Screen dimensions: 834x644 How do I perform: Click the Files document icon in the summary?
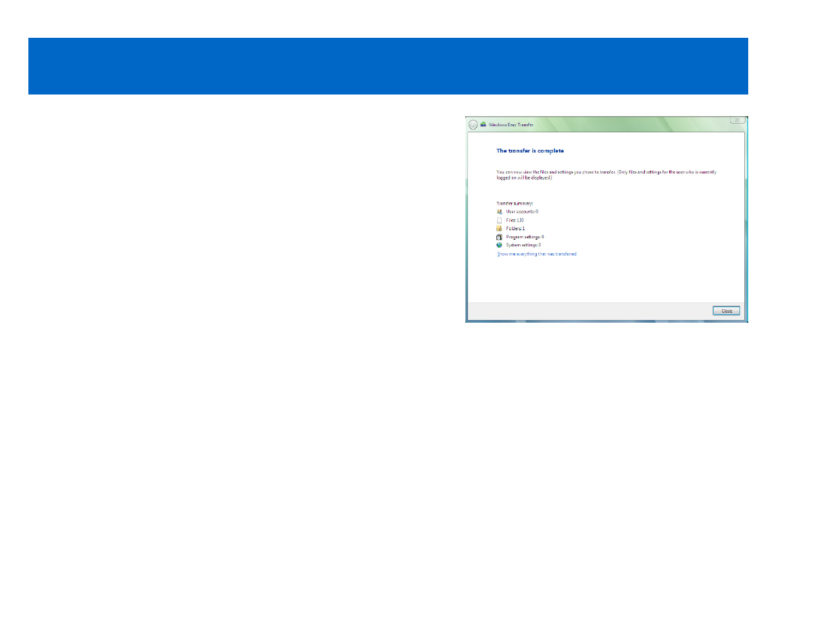click(x=500, y=220)
